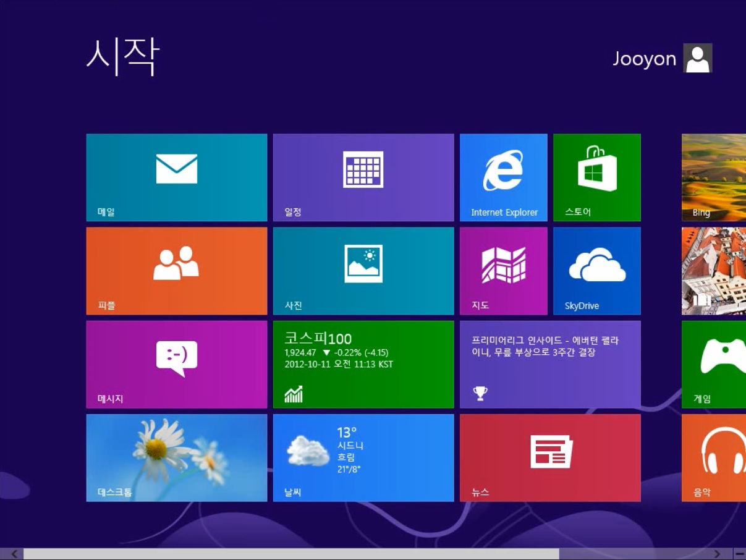This screenshot has height=560, width=746.
Task: Open the Messaging tile (메시지)
Action: click(177, 365)
